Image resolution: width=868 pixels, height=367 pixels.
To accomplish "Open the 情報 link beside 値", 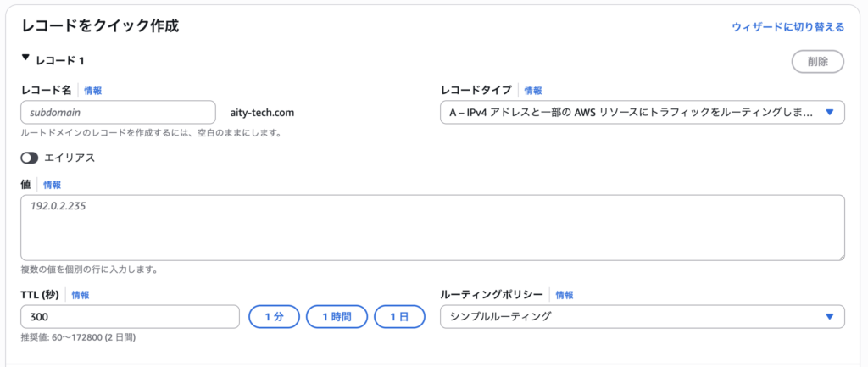I will 53,185.
